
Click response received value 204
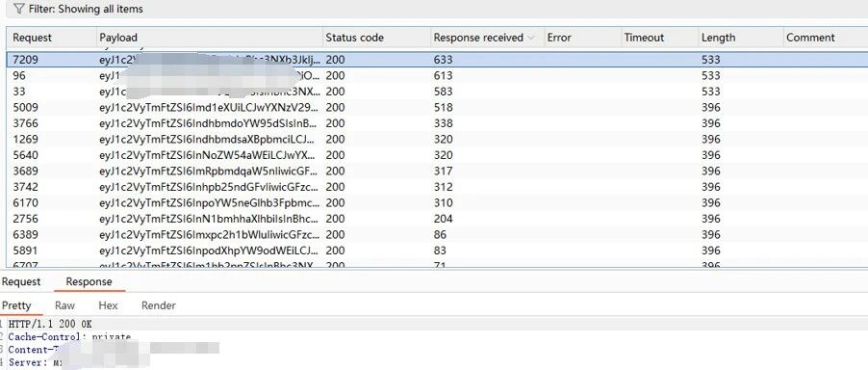(443, 219)
